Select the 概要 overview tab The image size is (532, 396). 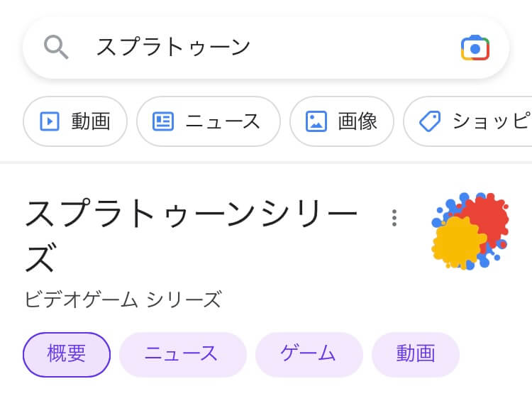click(x=67, y=355)
